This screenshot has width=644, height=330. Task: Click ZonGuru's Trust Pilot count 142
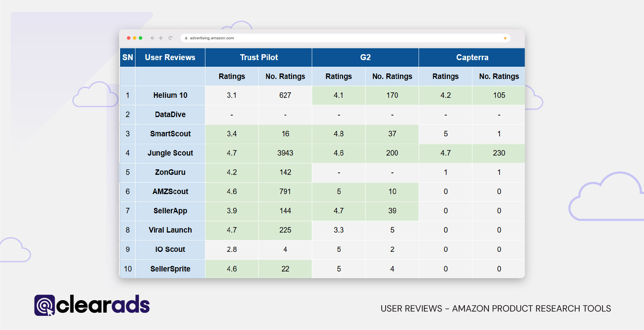(x=285, y=172)
